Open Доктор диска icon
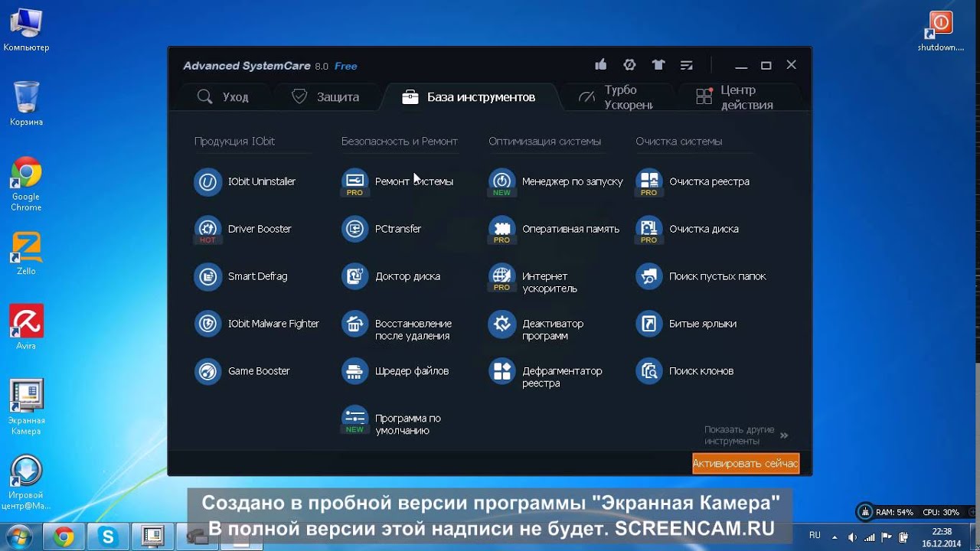 354,277
